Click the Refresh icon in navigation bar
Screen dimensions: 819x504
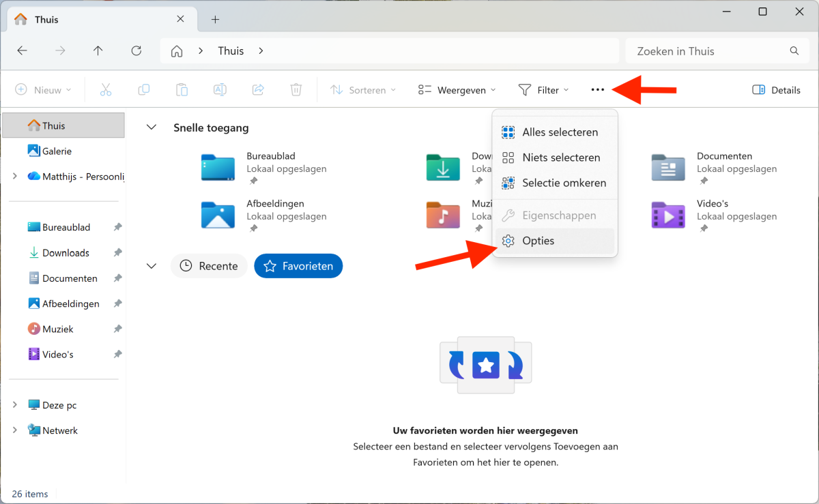tap(136, 51)
